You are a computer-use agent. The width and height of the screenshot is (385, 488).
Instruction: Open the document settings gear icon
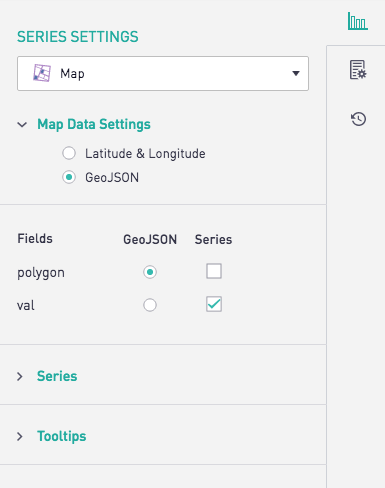tap(358, 70)
